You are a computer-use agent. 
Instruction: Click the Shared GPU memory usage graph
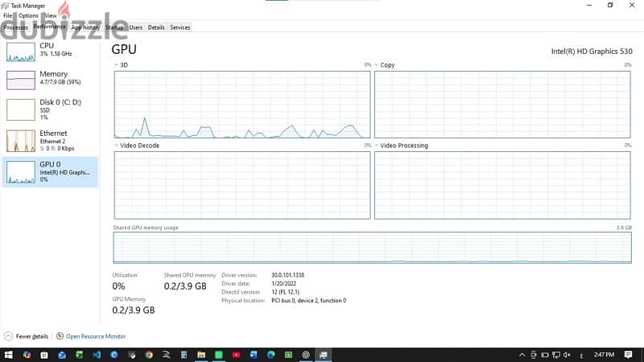tap(373, 248)
